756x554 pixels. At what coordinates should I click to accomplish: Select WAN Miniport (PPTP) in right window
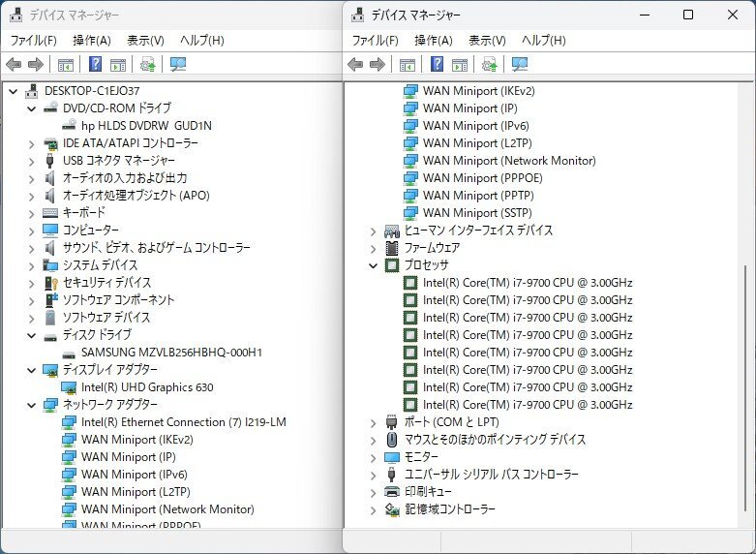(x=478, y=196)
